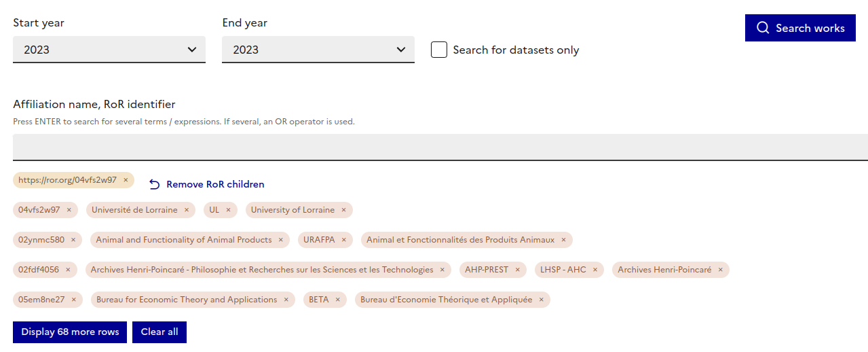
Task: Delete the BETA affiliation tag
Action: (337, 300)
